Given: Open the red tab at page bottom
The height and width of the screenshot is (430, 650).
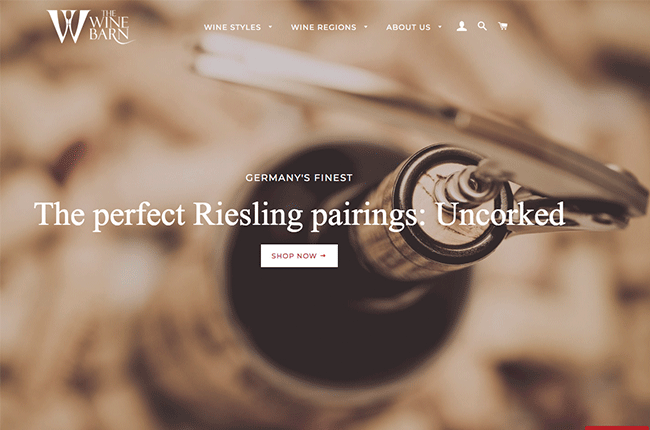Looking at the screenshot, I should pyautogui.click(x=617, y=428).
